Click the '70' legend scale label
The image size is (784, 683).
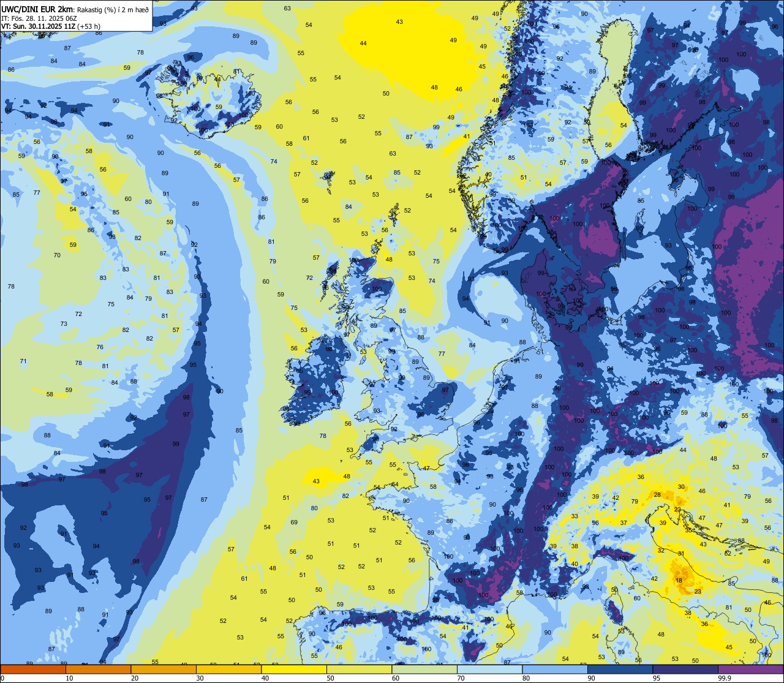461,678
